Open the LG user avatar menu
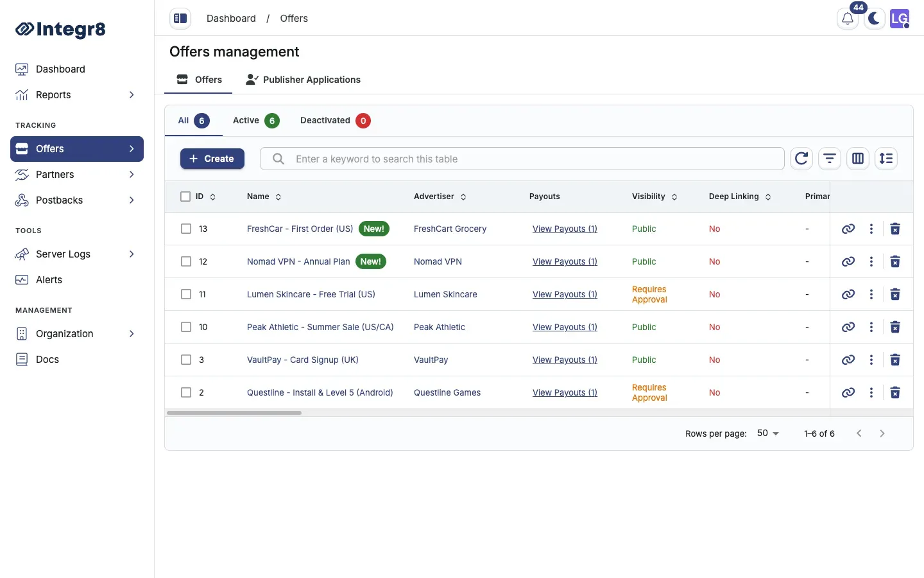The image size is (924, 578). pos(900,19)
